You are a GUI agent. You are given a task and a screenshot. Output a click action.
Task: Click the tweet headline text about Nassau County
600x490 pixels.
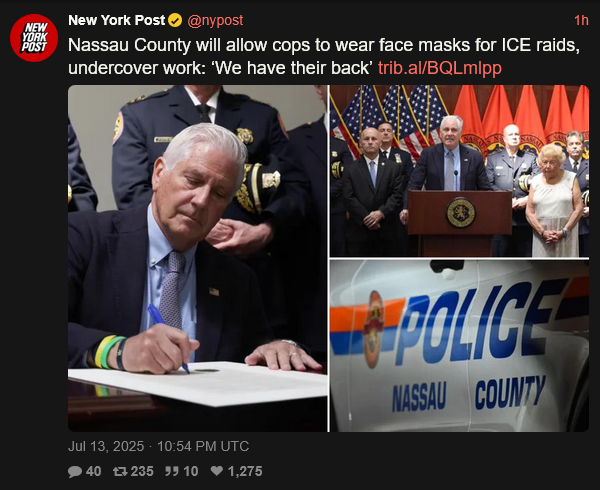pos(324,57)
